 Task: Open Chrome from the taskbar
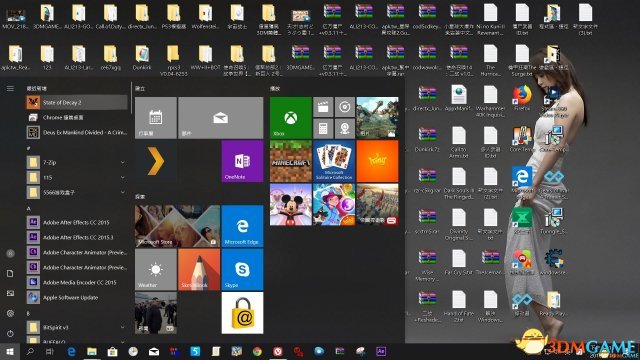pos(257,351)
